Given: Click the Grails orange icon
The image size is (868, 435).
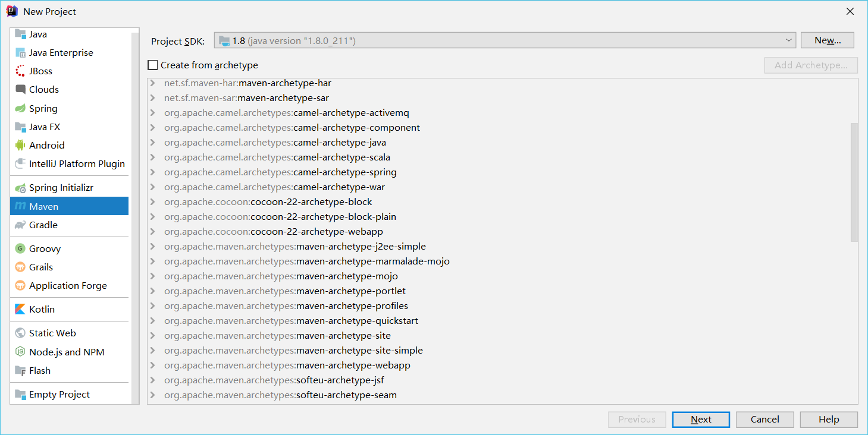Looking at the screenshot, I should 20,267.
